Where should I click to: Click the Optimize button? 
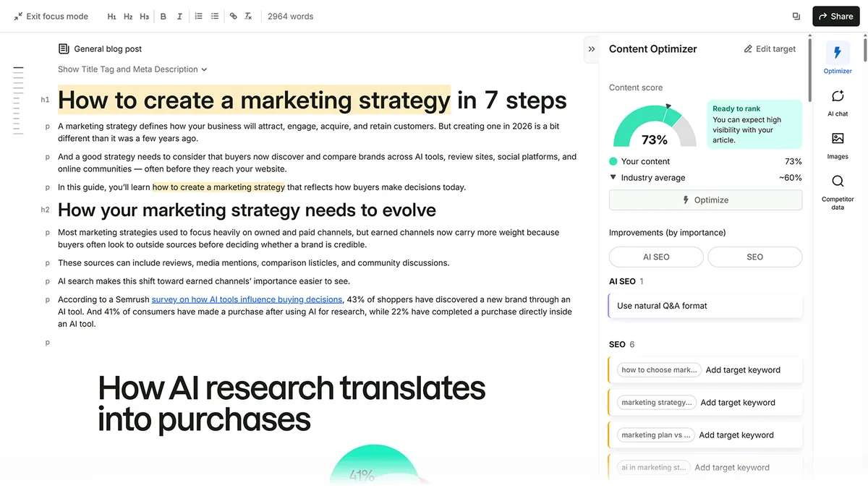(705, 200)
